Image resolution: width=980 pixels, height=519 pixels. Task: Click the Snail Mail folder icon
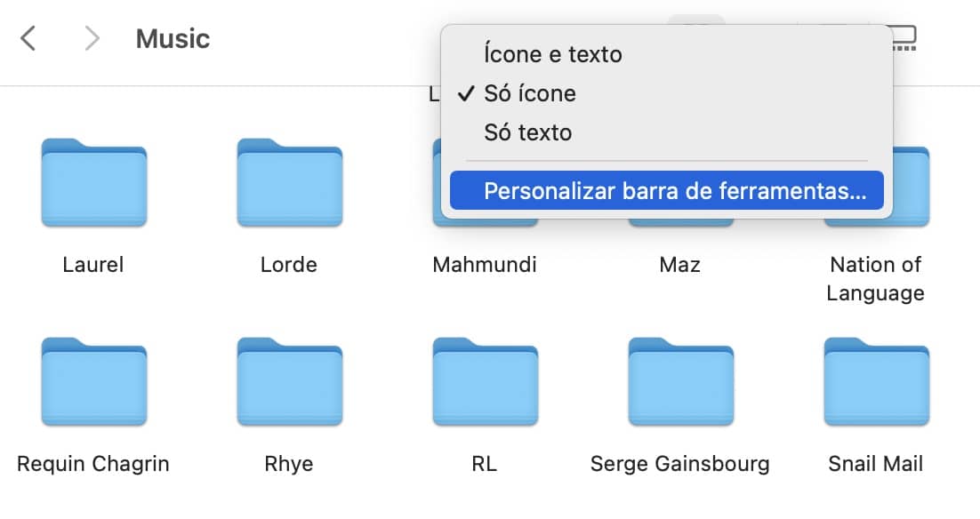[x=876, y=382]
